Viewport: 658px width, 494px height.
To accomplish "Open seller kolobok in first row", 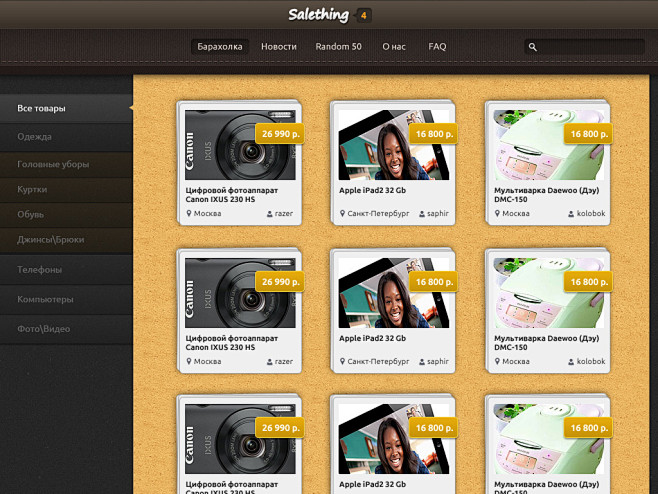I will (591, 214).
